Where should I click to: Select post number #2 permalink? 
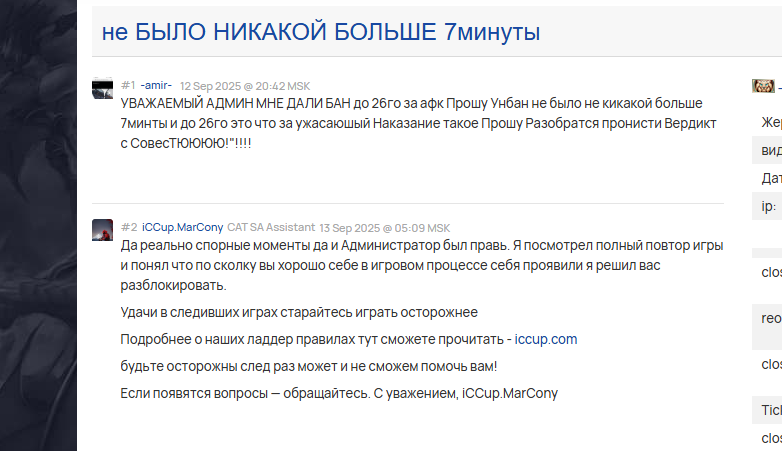click(129, 227)
